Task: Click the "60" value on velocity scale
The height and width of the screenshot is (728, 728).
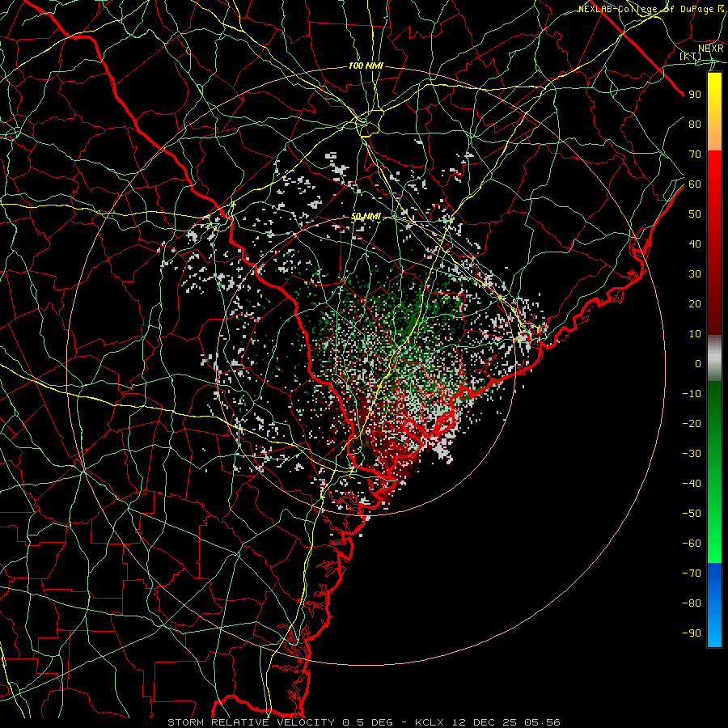Action: coord(695,184)
